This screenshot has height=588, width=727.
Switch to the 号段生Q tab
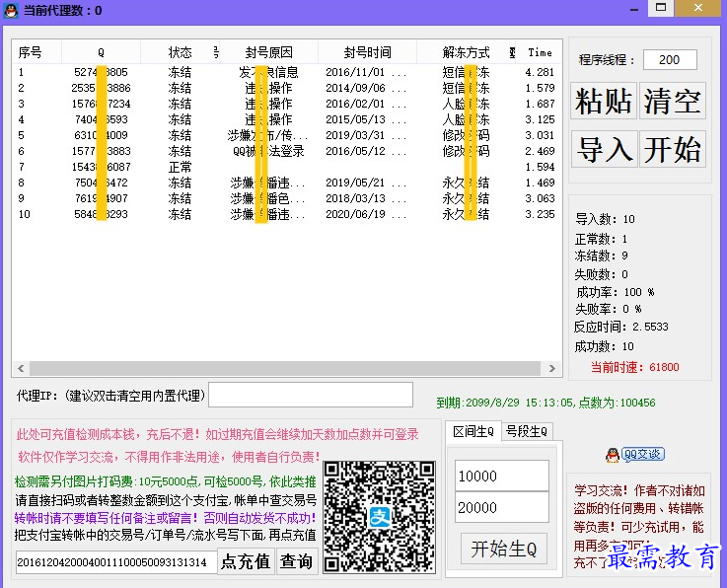click(527, 432)
